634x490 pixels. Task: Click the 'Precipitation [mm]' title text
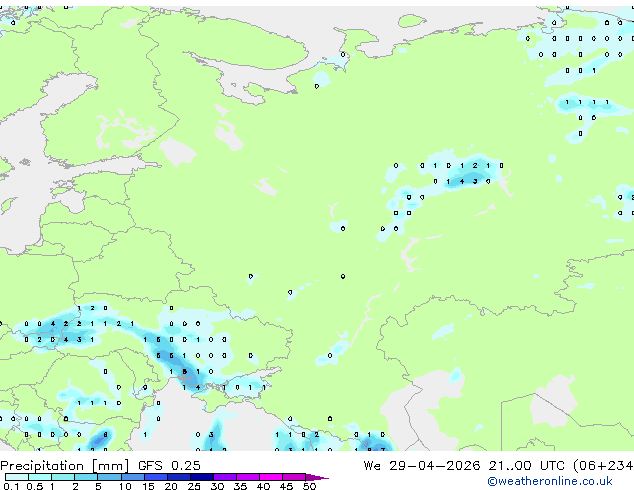coord(65,466)
